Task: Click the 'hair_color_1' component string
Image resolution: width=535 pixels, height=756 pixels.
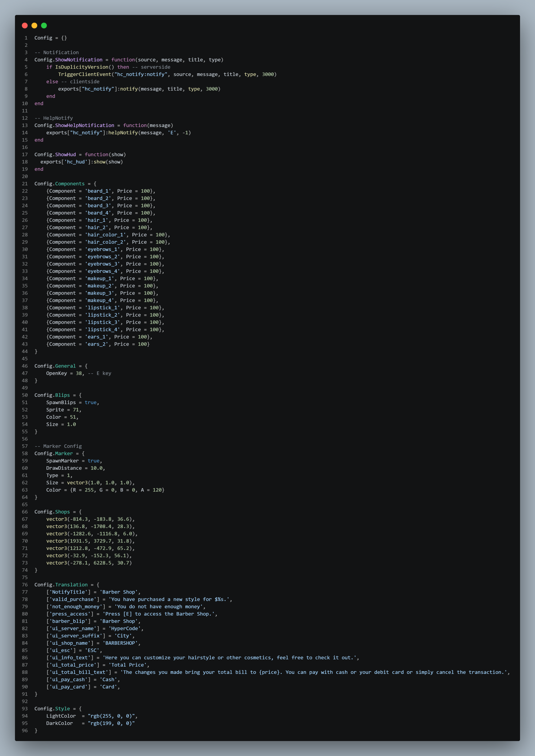Action: [105, 235]
